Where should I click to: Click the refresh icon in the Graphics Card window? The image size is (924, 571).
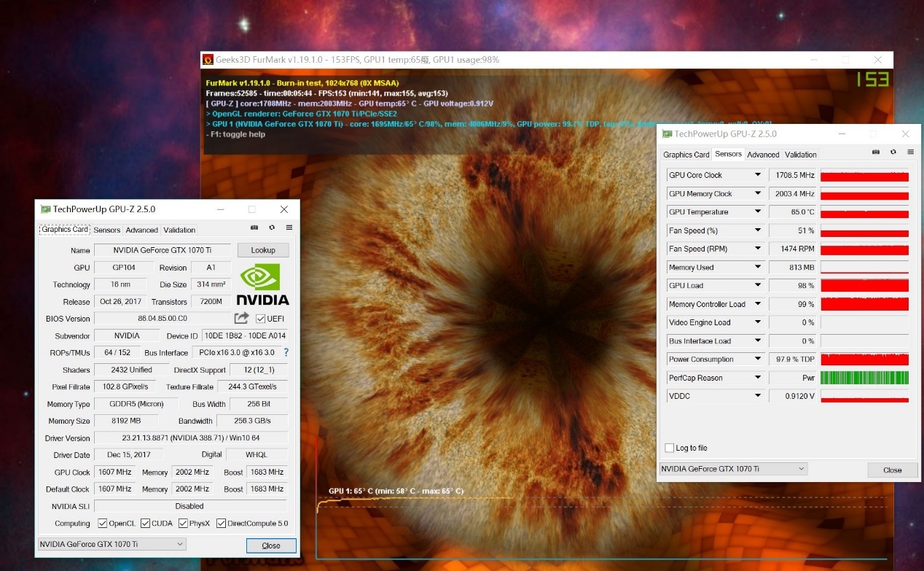pos(272,228)
